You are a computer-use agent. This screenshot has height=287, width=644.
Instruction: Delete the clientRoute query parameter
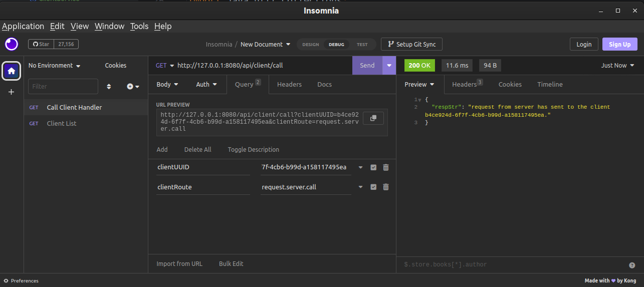coord(386,187)
